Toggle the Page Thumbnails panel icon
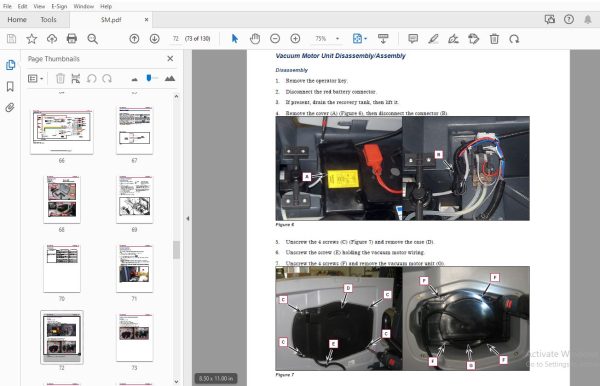600x386 pixels. 10,65
